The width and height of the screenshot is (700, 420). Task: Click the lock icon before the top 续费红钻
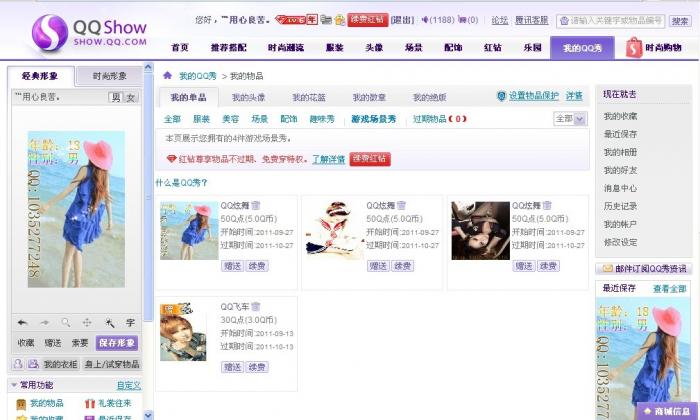click(340, 20)
